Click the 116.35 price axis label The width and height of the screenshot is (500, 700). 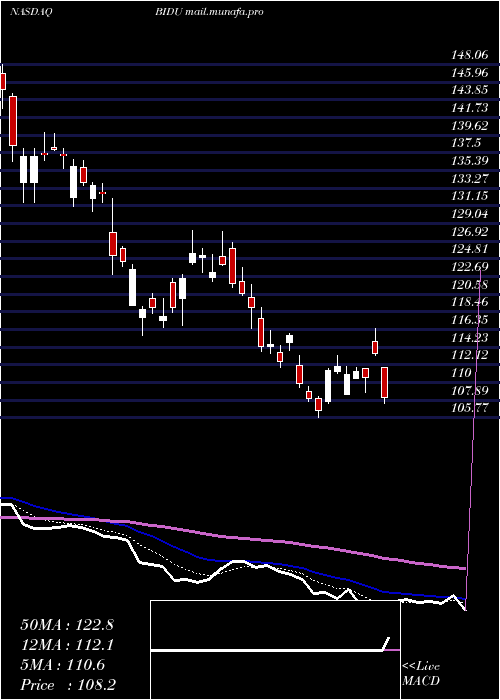pos(470,320)
